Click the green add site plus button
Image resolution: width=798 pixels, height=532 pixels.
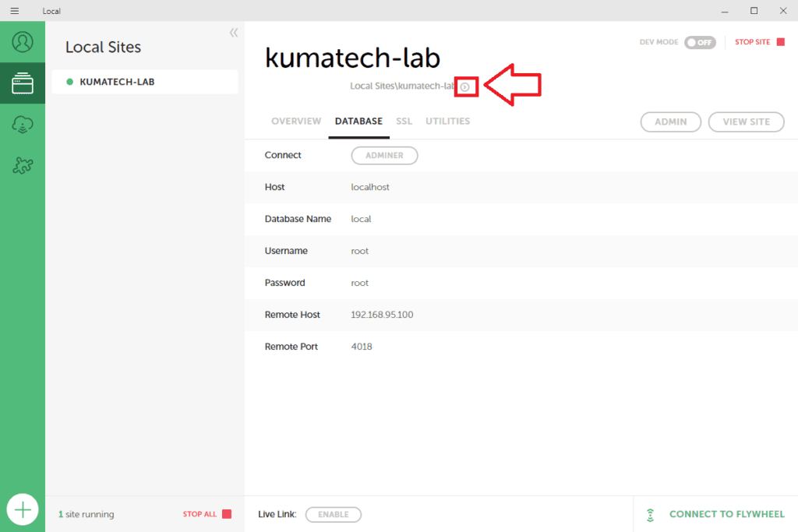point(23,509)
